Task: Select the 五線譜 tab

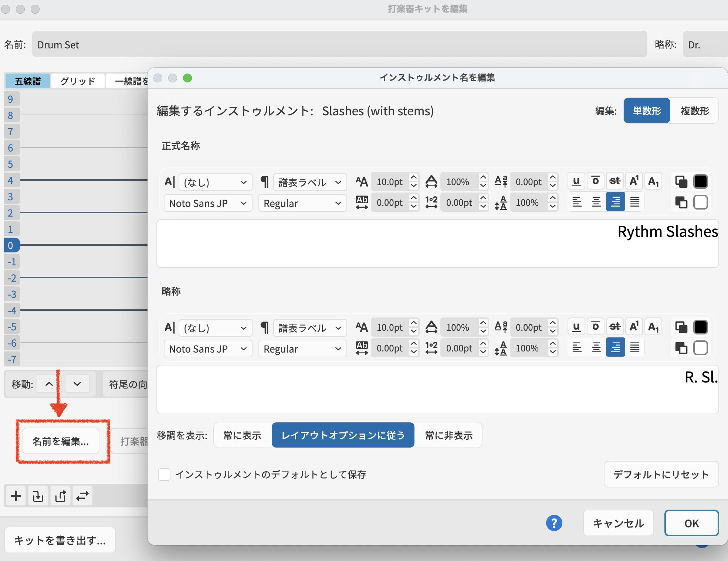Action: pyautogui.click(x=28, y=81)
